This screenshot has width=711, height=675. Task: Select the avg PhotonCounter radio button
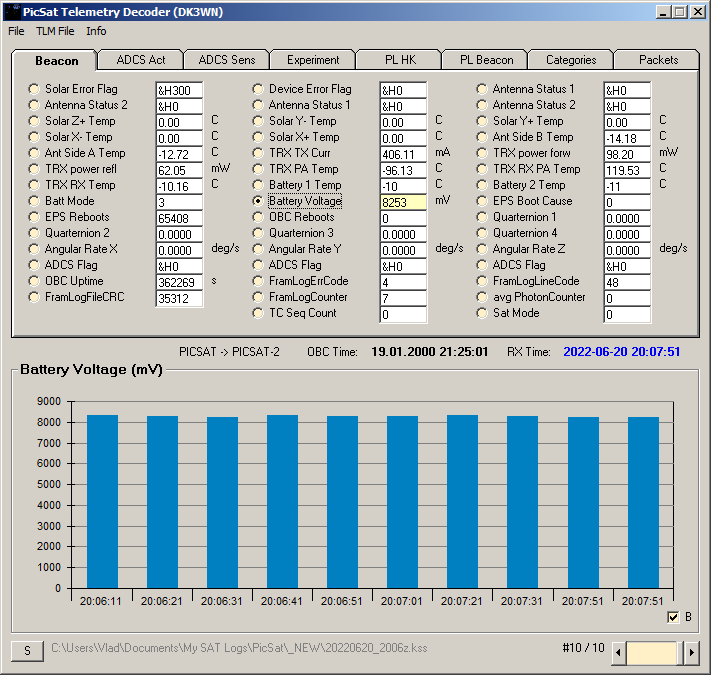pos(482,297)
